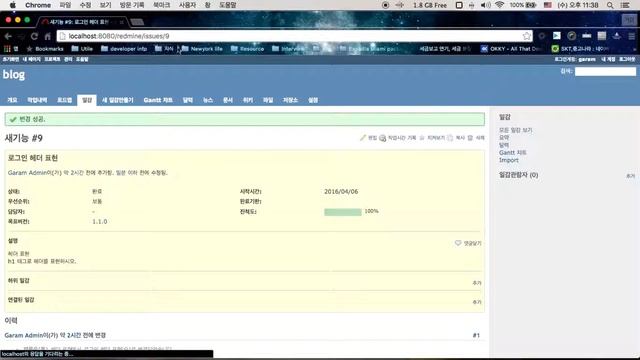Image resolution: width=640 pixels, height=360 pixels.
Task: Open the Resource bookmark folder
Action: [247, 49]
